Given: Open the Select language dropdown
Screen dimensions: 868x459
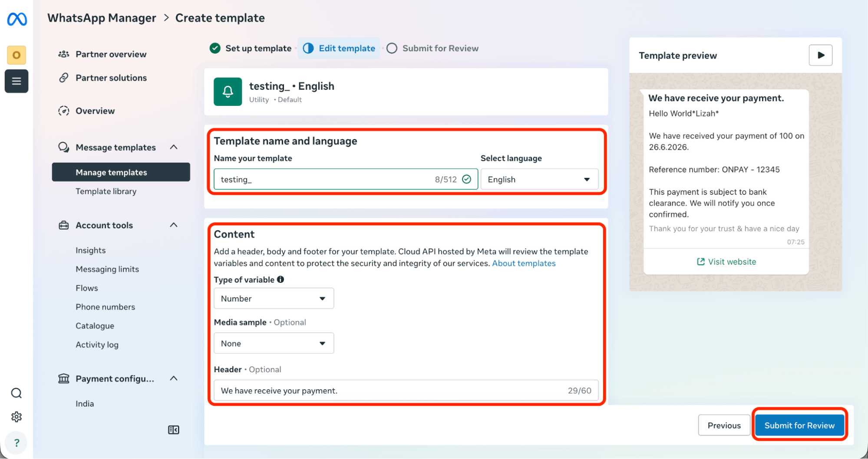Looking at the screenshot, I should click(x=539, y=179).
